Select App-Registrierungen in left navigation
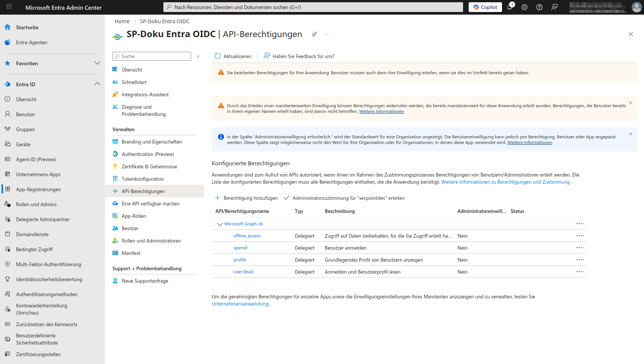The image size is (644, 364). [x=38, y=189]
